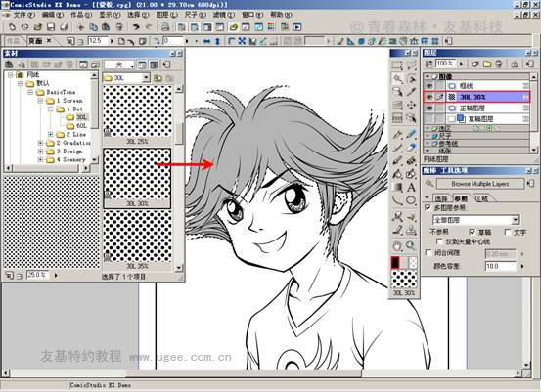Enable the 仅到矢量中心线 checkbox
Viewport: 541px width, 392px height.
pos(439,241)
